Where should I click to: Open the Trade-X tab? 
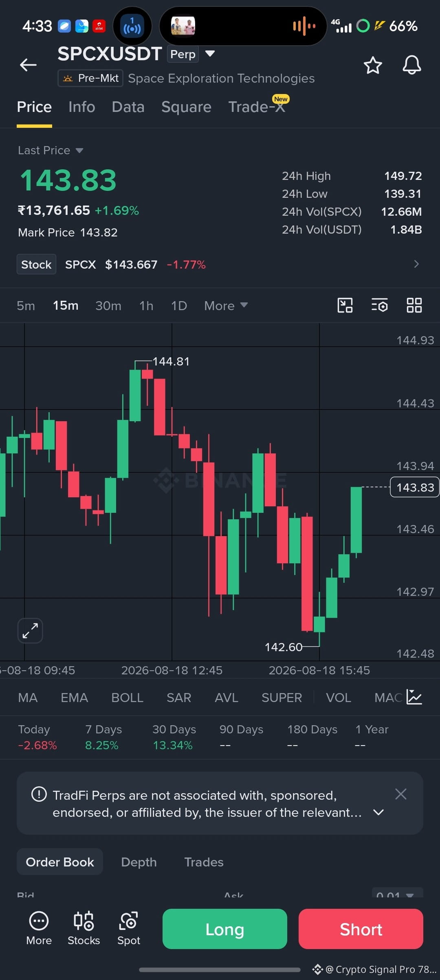[x=257, y=107]
